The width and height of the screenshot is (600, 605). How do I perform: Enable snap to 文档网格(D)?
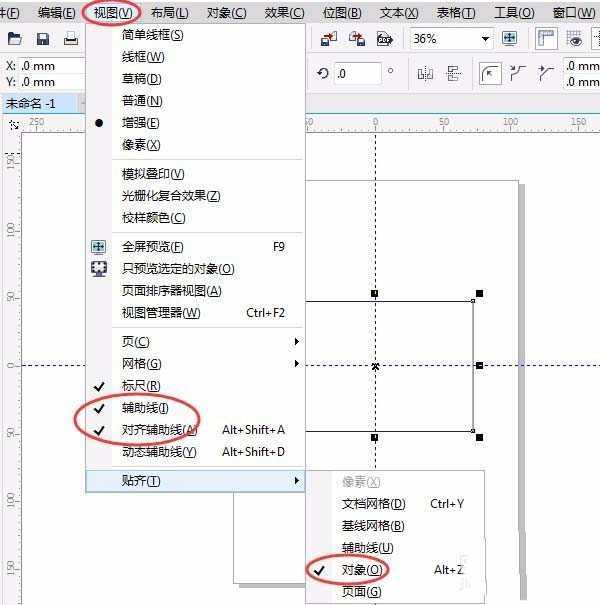pos(395,504)
